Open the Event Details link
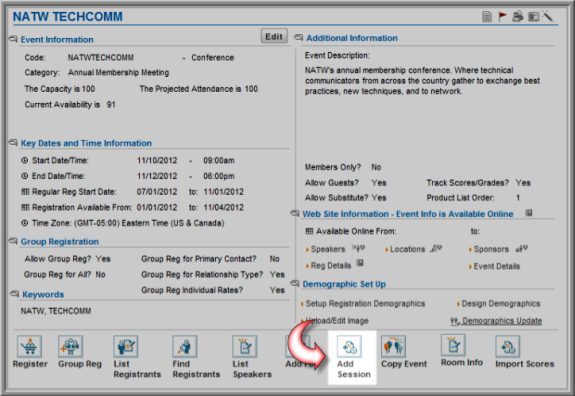Image resolution: width=575 pixels, height=396 pixels. pyautogui.click(x=497, y=266)
